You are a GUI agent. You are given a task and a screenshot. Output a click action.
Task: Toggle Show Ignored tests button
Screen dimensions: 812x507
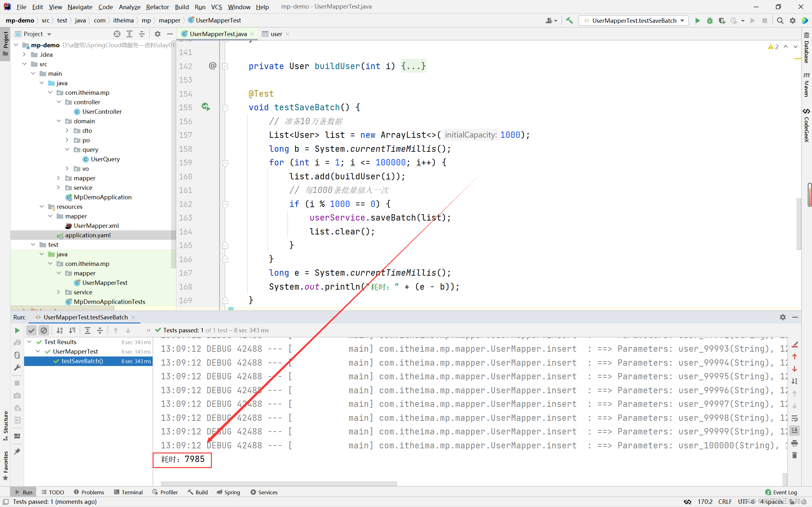click(x=44, y=331)
